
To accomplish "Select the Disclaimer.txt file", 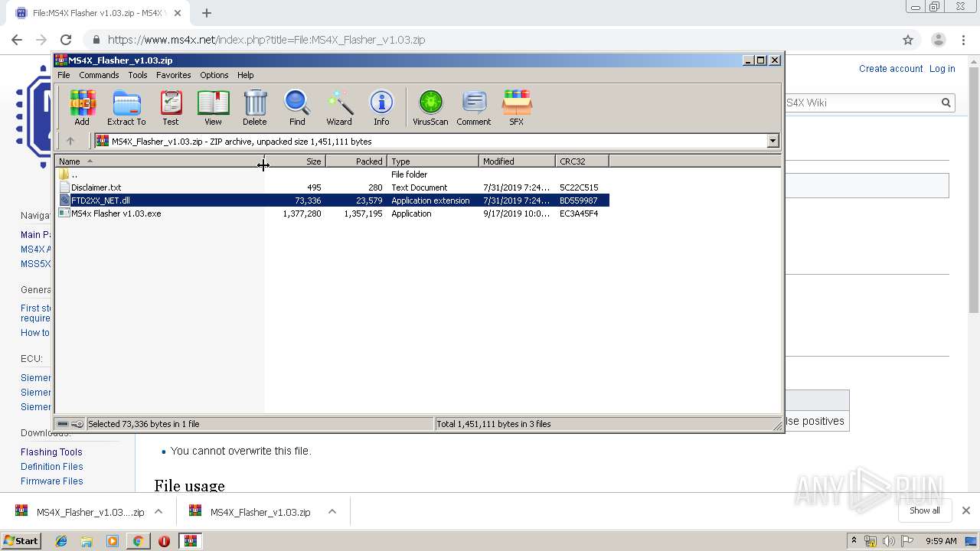I will [x=96, y=187].
